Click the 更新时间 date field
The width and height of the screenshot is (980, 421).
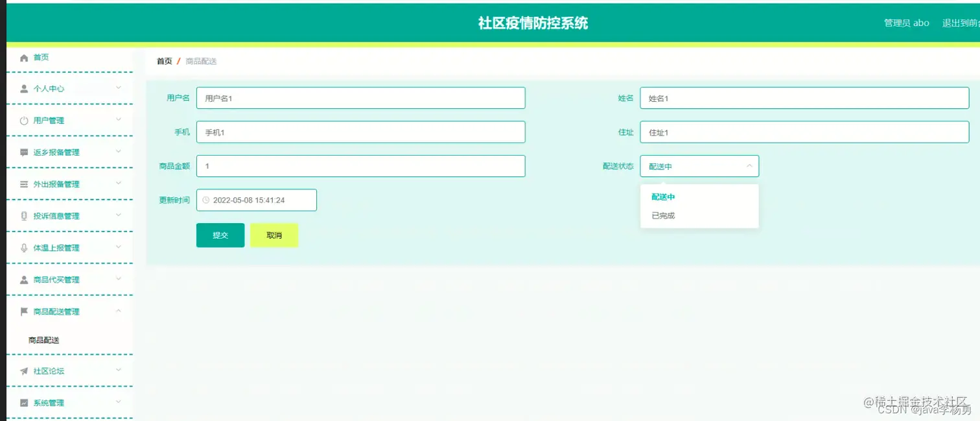pyautogui.click(x=257, y=200)
